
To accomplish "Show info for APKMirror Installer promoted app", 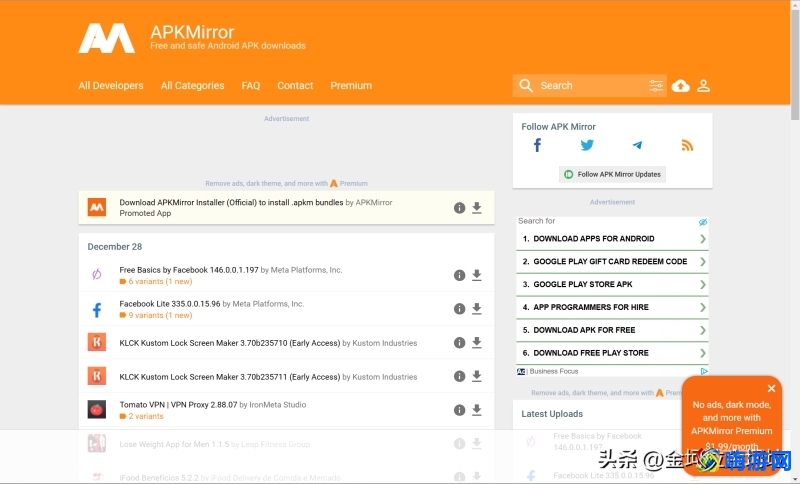I will click(x=459, y=208).
